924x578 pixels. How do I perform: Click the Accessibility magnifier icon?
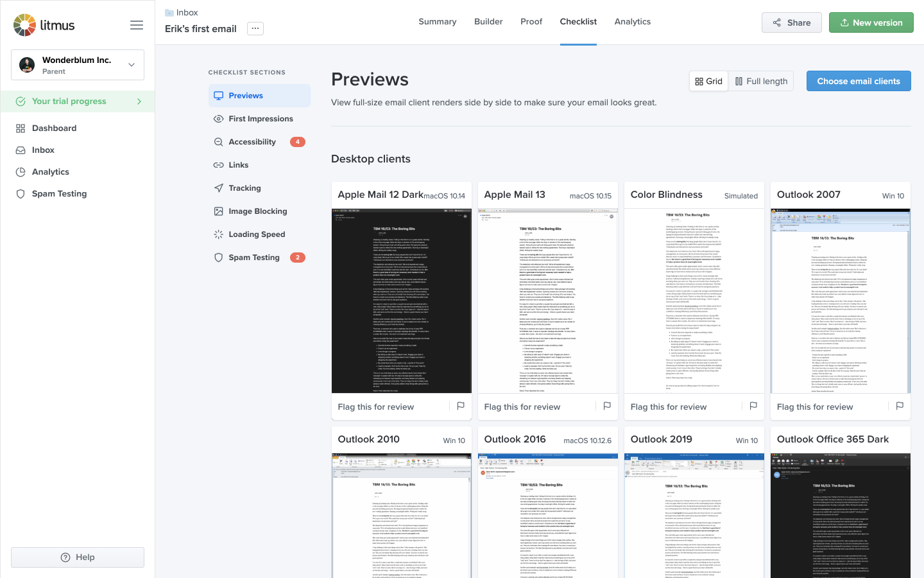[219, 142]
